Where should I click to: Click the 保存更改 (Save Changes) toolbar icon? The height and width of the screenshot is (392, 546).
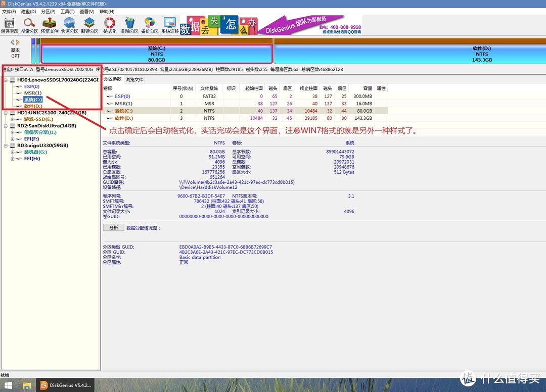[x=10, y=25]
